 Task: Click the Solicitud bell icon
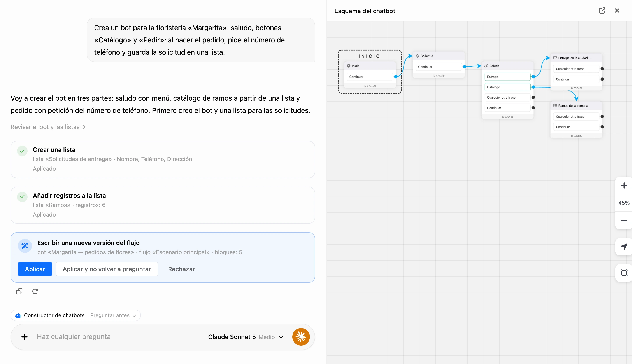coord(417,56)
